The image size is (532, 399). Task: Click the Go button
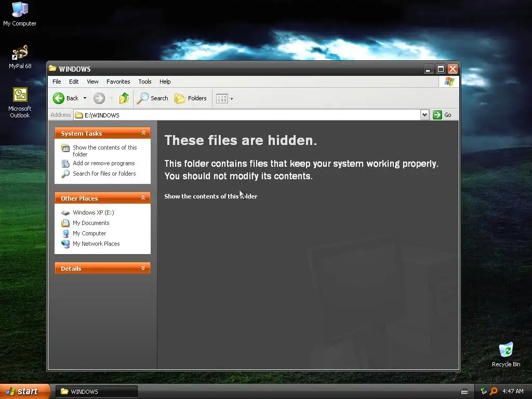[442, 115]
